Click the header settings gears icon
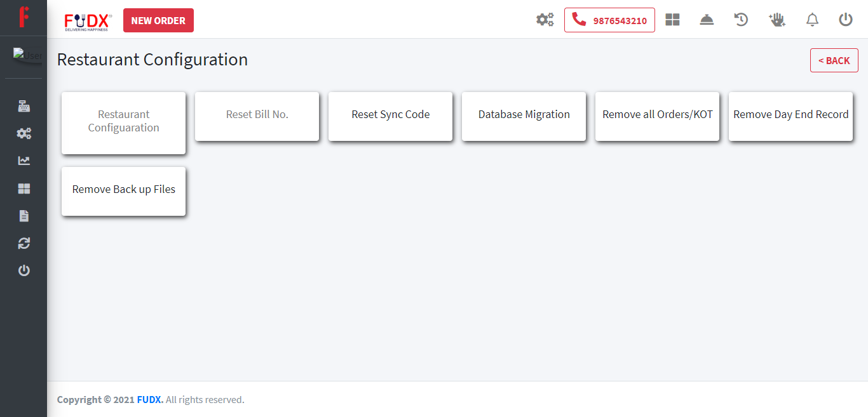Screen dimensions: 868x417 pos(545,20)
